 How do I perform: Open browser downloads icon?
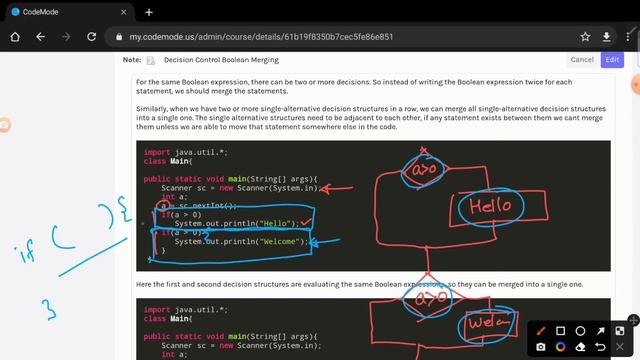(607, 37)
